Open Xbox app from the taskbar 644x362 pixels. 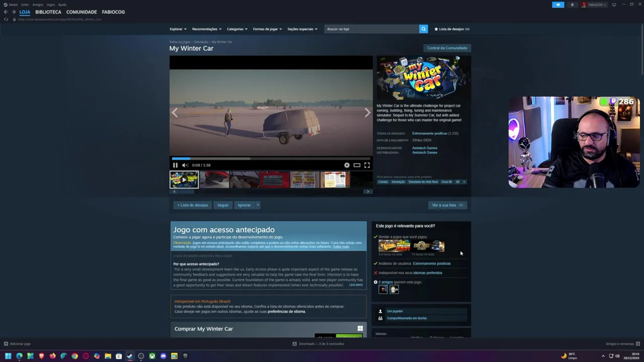tap(152, 356)
